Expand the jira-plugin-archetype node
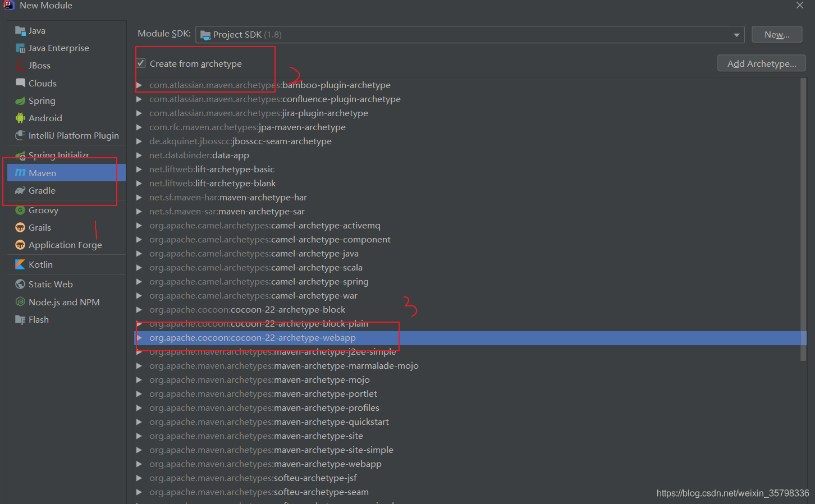The image size is (815, 504). click(x=139, y=113)
